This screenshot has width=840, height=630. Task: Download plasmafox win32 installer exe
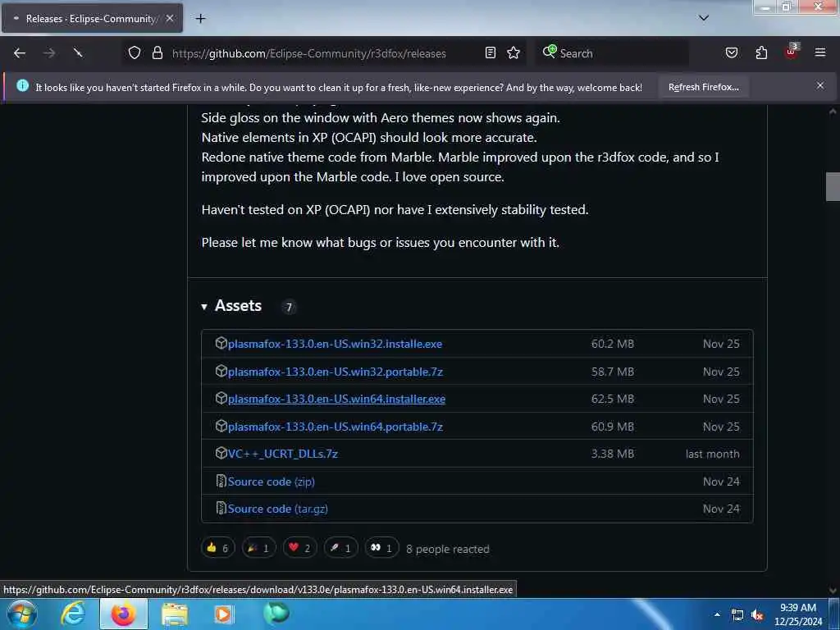click(x=335, y=344)
